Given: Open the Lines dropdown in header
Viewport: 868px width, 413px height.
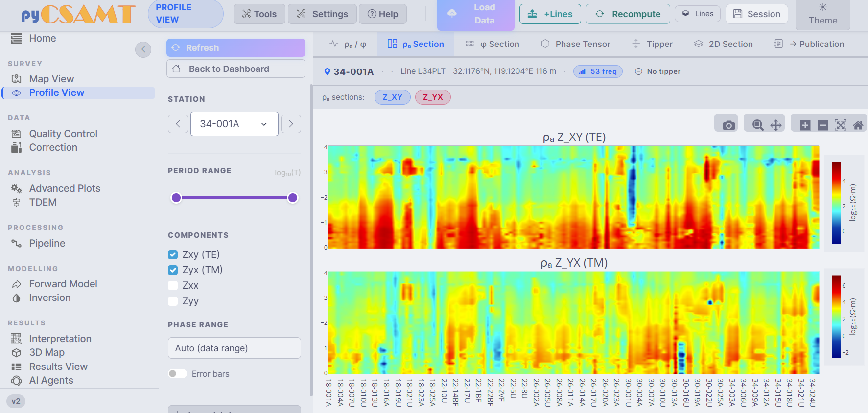Looking at the screenshot, I should click(697, 14).
